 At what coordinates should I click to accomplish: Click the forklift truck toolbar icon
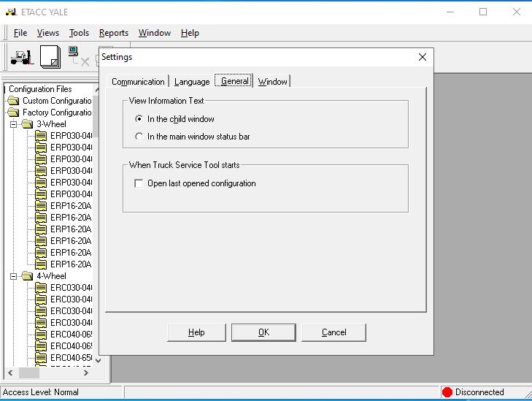22,58
